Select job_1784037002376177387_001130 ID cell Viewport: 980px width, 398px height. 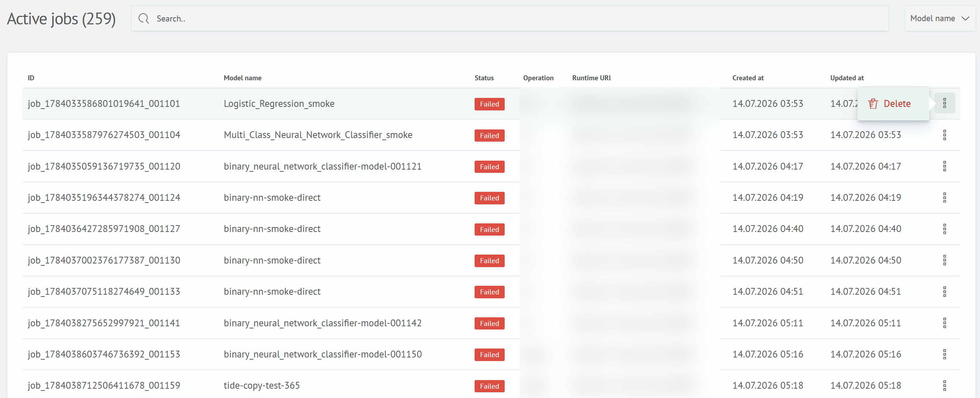point(104,261)
